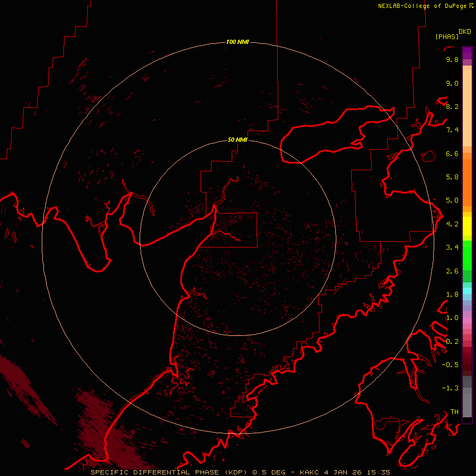Click the 2.6 scale value
This screenshot has width=476, height=476.
pos(452,271)
